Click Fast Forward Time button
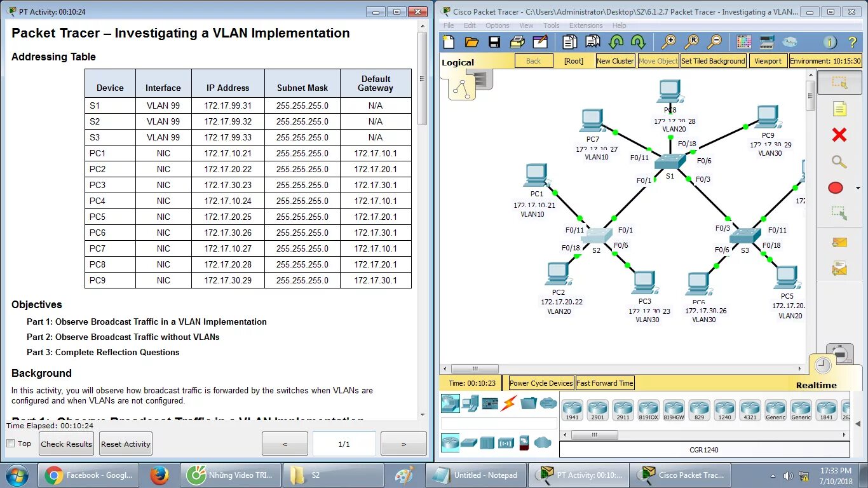 605,383
